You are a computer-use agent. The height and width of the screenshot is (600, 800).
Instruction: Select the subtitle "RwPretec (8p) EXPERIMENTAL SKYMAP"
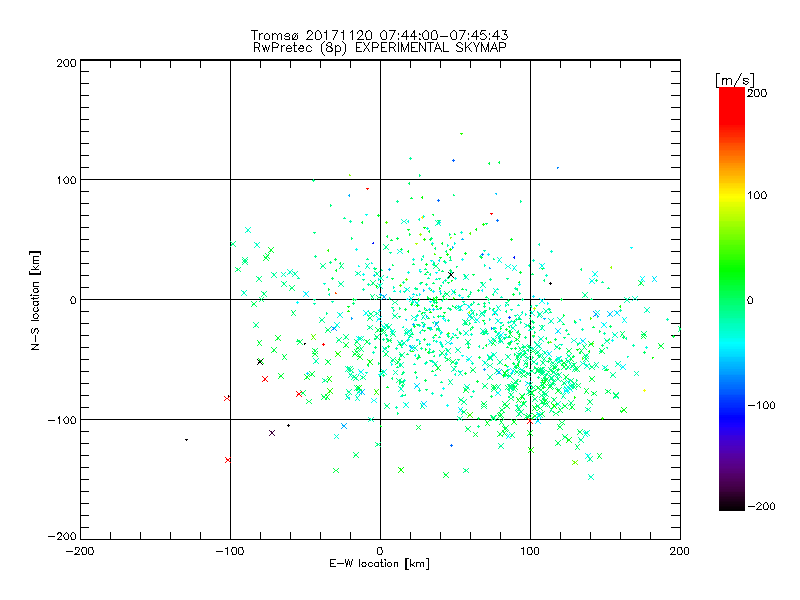[380, 47]
